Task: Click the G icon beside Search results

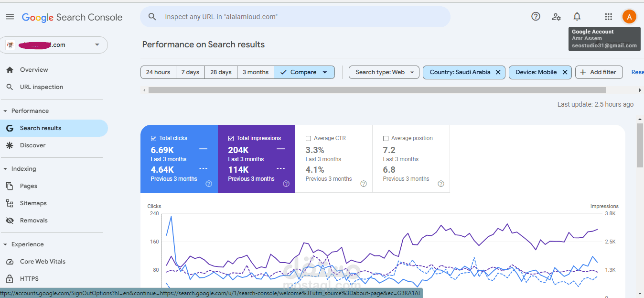Action: [x=10, y=128]
